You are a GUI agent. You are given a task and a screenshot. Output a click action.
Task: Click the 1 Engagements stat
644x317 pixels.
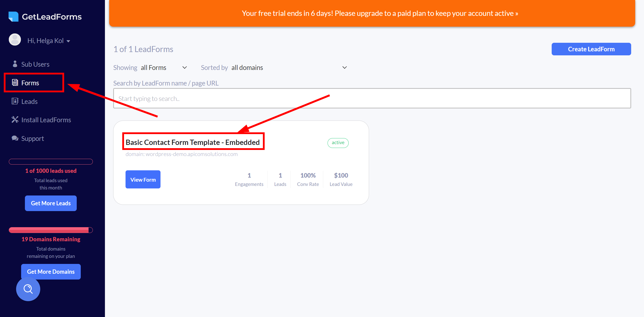tap(249, 179)
